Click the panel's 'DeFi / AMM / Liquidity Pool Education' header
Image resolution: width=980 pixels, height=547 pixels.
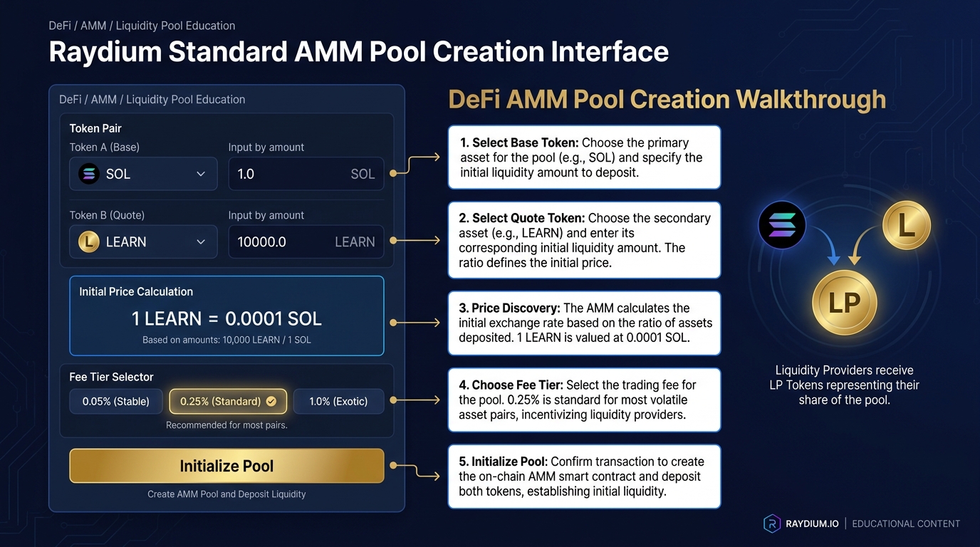[152, 100]
